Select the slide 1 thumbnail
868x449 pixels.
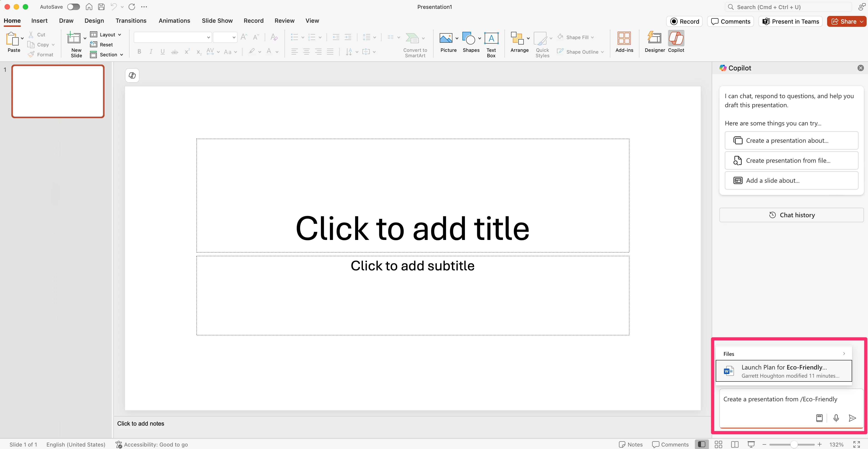click(58, 91)
